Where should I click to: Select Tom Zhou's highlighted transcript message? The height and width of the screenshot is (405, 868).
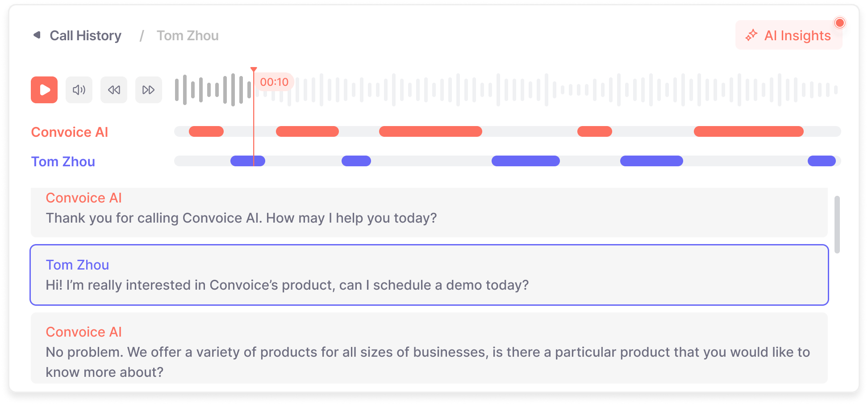click(429, 275)
